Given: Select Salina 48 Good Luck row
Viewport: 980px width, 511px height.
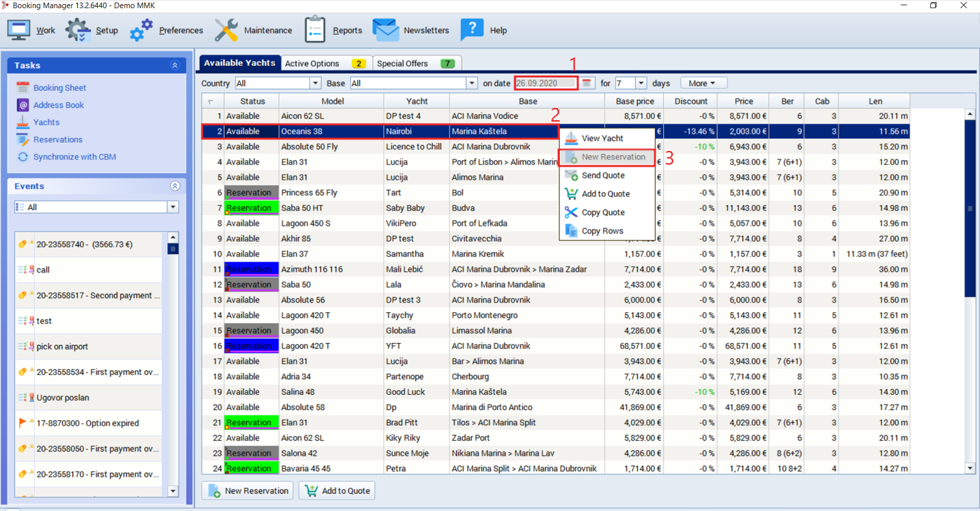Looking at the screenshot, I should point(556,392).
